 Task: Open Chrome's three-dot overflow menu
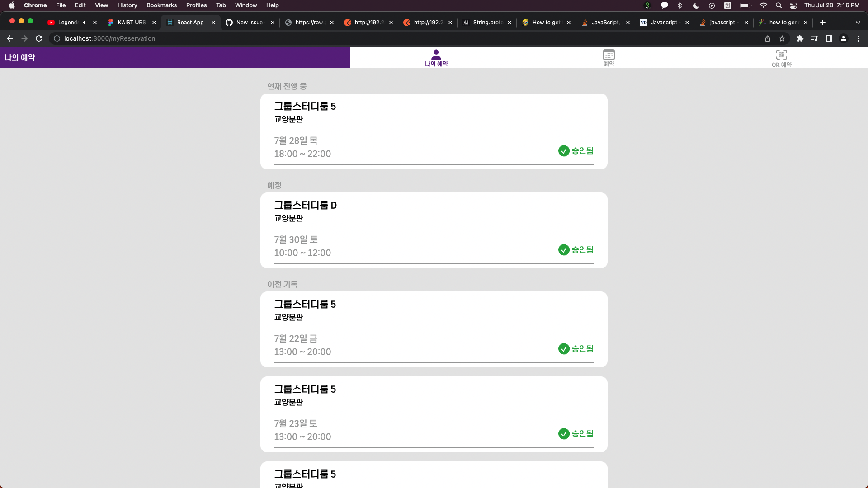[859, 38]
